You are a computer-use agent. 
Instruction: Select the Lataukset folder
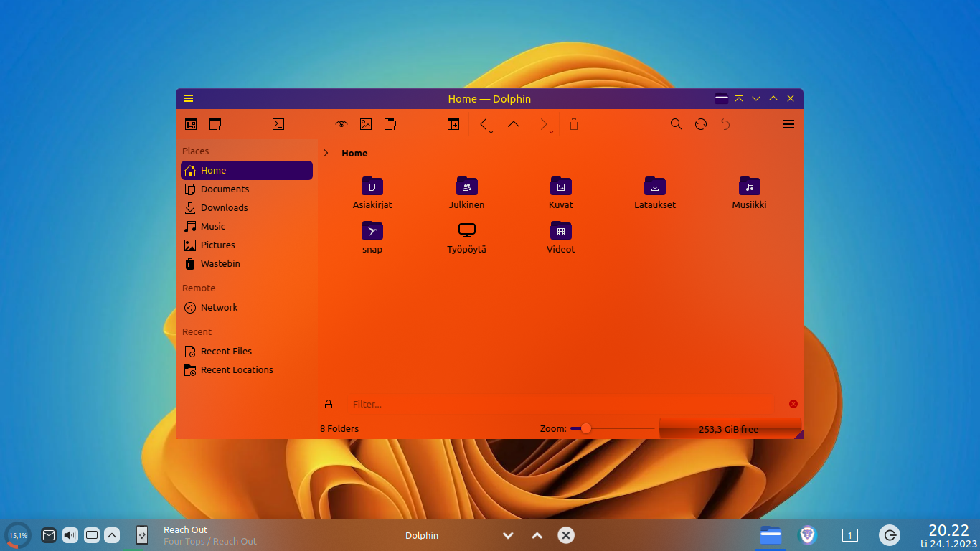click(x=655, y=193)
